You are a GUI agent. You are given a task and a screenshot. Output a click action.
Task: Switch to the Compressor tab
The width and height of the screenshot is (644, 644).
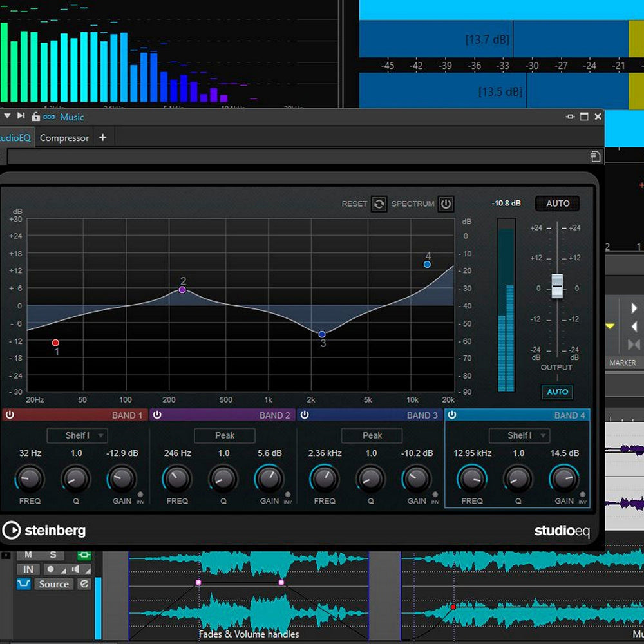tap(64, 138)
